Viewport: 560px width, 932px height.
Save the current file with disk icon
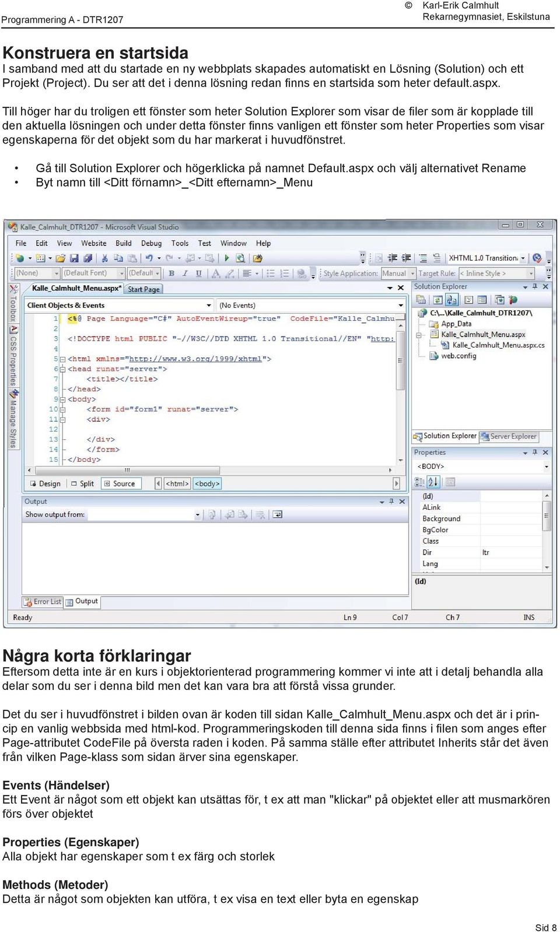pos(74,258)
